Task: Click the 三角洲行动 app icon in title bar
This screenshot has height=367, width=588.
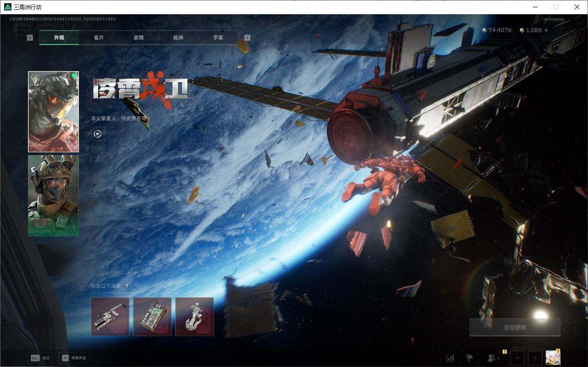Action: point(7,7)
